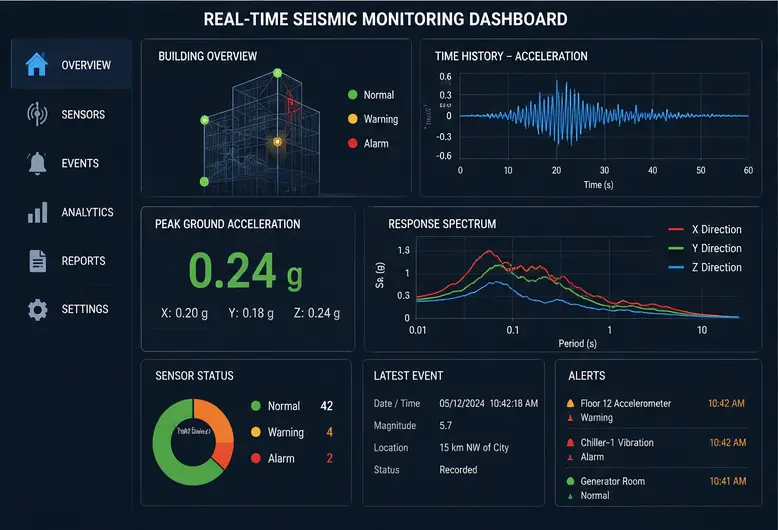Click the Y: 0.18 g reading
This screenshot has width=778, height=530.
251,313
